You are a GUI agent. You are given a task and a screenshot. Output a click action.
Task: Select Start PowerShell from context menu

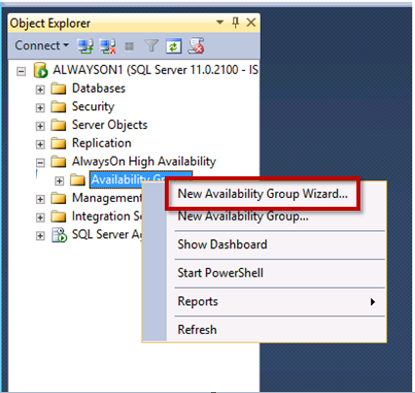[220, 273]
